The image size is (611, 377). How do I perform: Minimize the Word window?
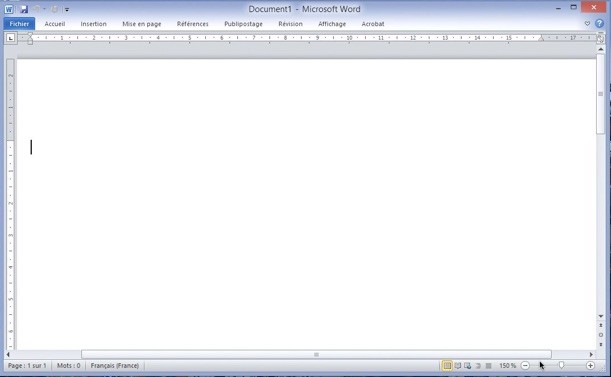(x=558, y=8)
